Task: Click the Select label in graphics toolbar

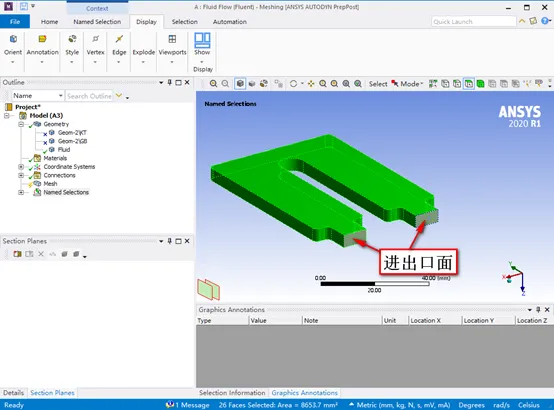Action: coord(378,84)
